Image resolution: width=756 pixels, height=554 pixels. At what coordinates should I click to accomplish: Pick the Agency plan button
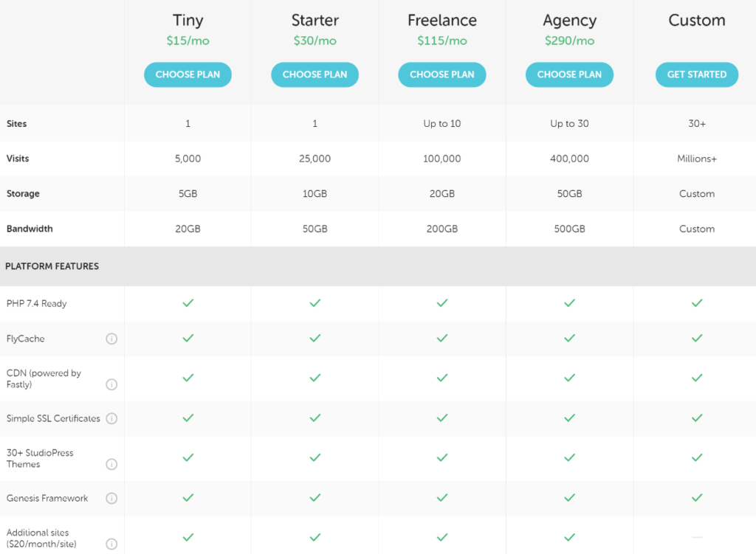[x=569, y=75]
